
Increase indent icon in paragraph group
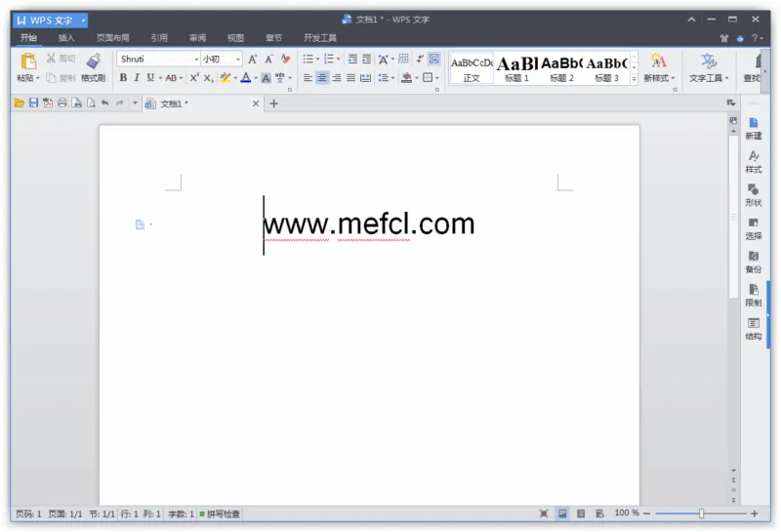(x=367, y=60)
